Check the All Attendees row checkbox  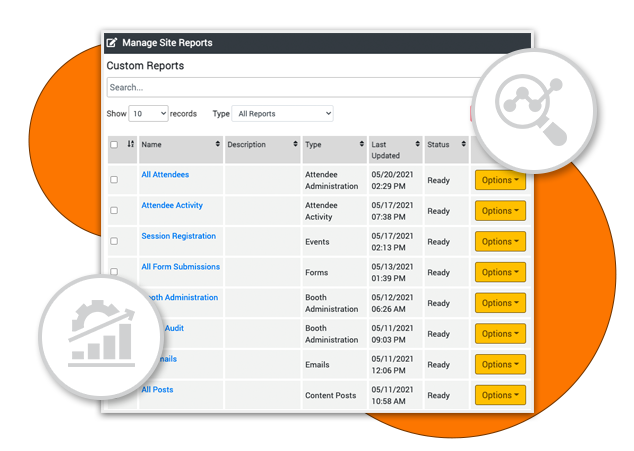(x=114, y=180)
